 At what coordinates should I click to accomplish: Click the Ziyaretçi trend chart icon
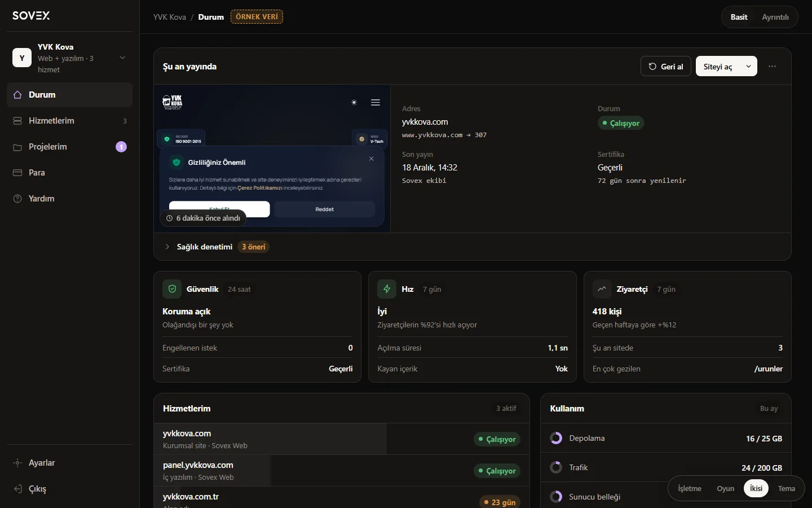[x=602, y=289]
